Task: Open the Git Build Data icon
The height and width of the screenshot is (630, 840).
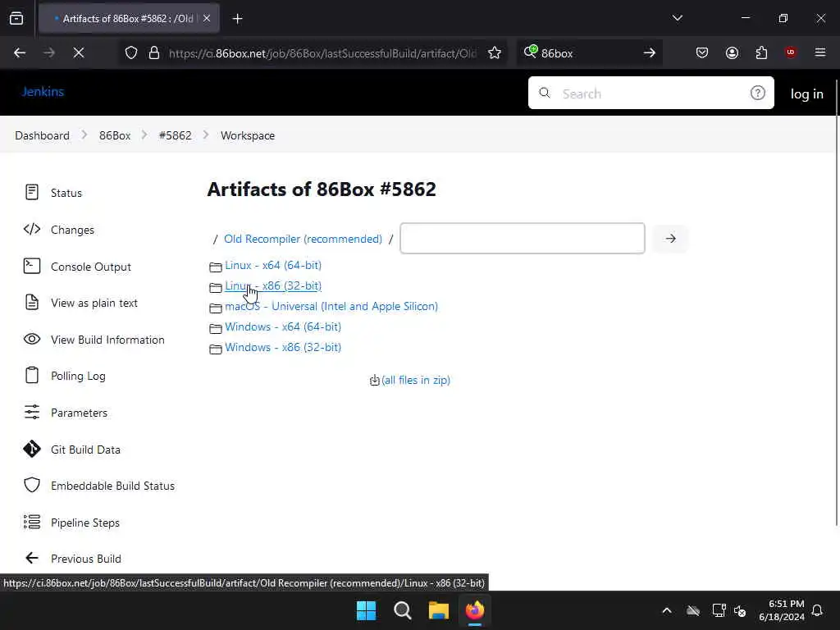Action: (x=32, y=449)
